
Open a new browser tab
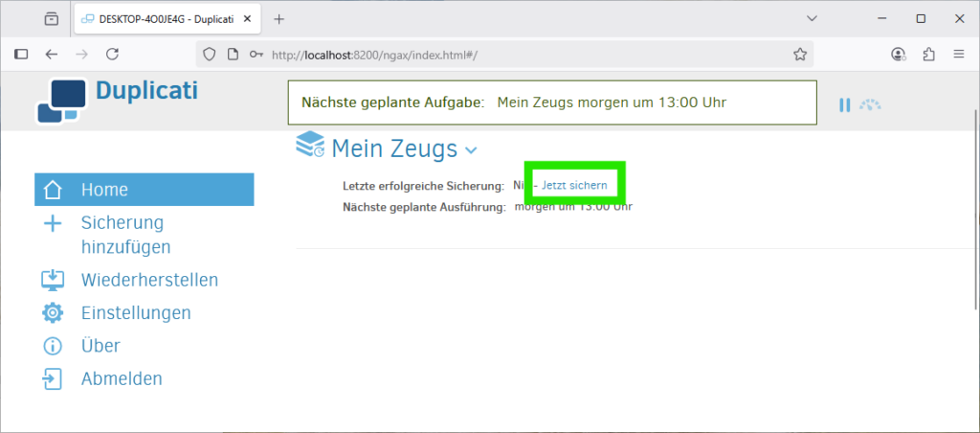coord(279,19)
